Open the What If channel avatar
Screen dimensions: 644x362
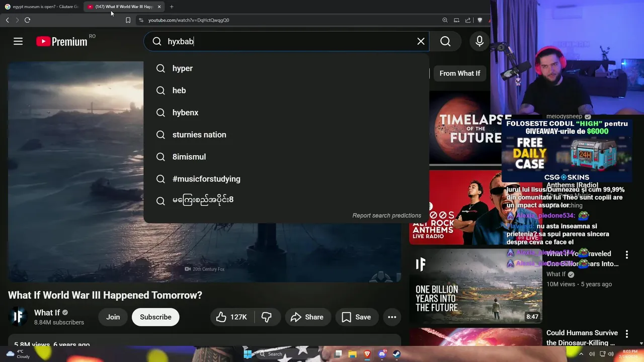point(18,317)
